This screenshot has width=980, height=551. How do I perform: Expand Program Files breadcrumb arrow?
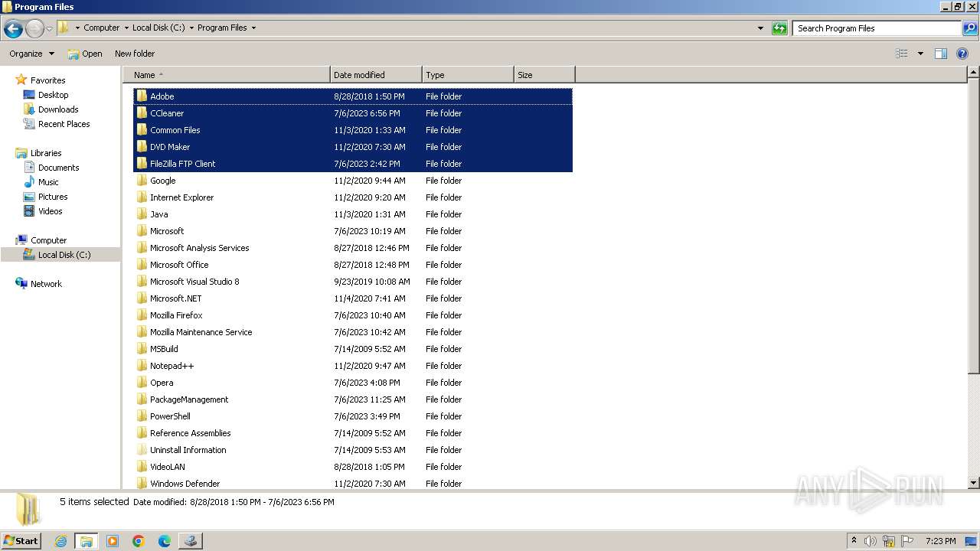[x=253, y=28]
